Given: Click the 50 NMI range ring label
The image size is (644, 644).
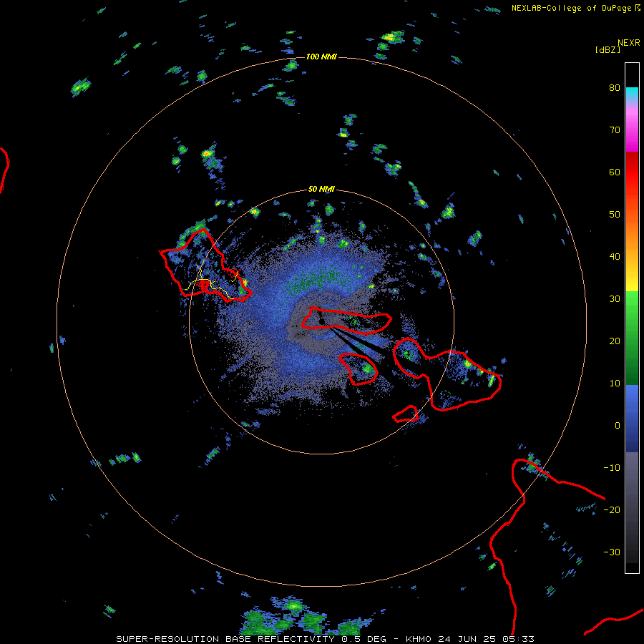Looking at the screenshot, I should 321,190.
